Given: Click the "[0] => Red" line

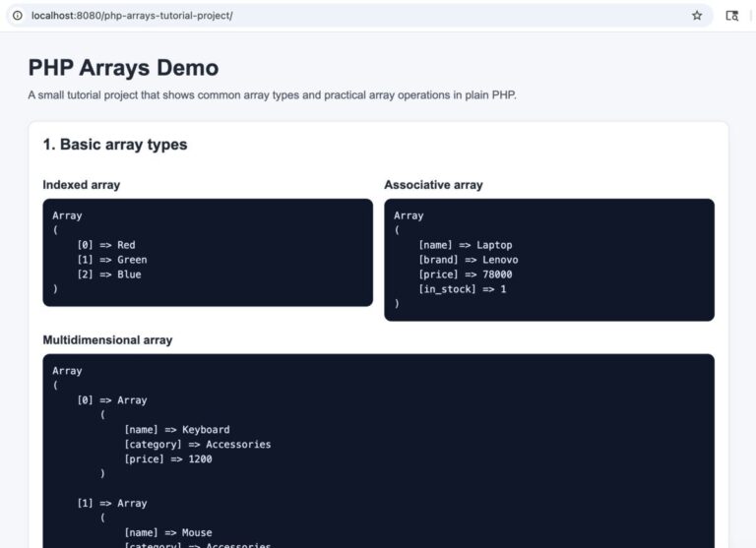Looking at the screenshot, I should coord(106,245).
